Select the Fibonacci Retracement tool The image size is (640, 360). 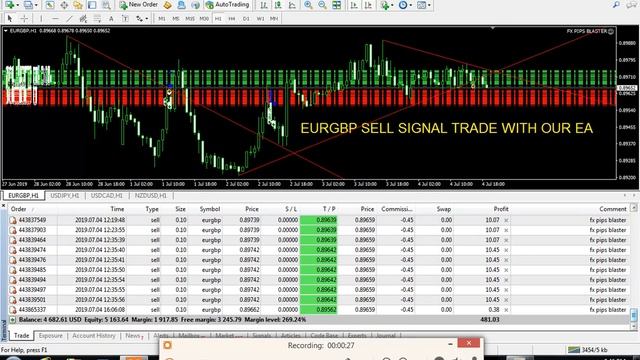coord(97,18)
